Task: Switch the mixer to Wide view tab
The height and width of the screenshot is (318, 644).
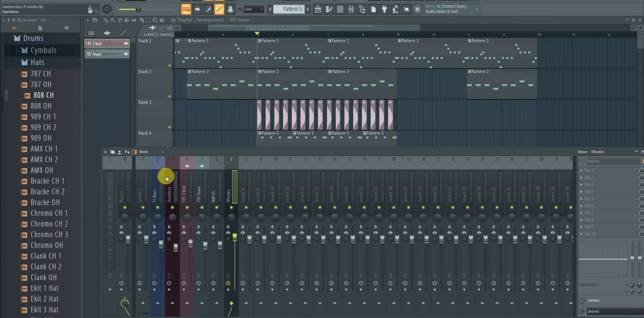Action: pos(143,152)
